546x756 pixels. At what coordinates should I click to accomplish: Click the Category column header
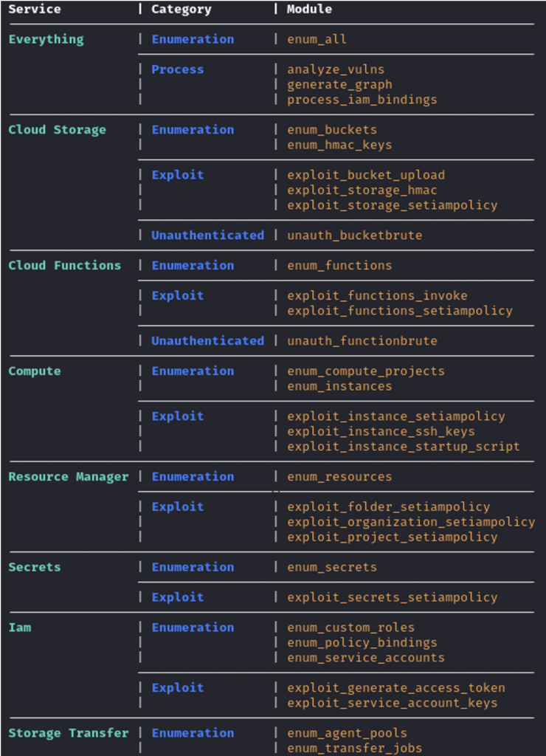coord(181,10)
